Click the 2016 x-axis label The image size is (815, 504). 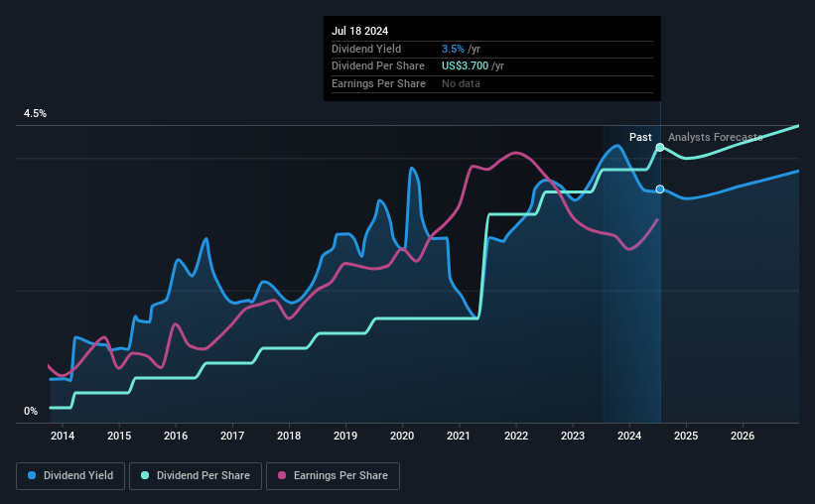pos(176,436)
